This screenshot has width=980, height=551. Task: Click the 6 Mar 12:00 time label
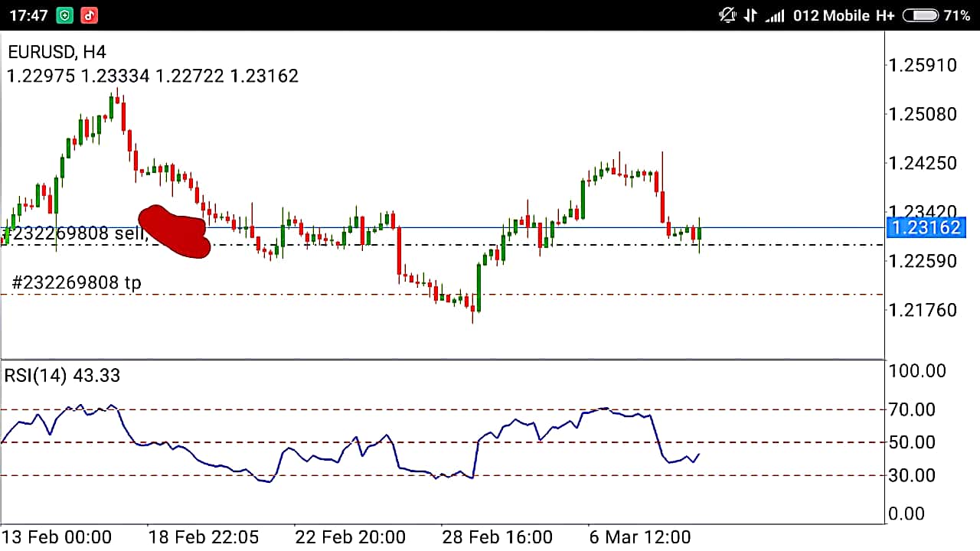point(640,536)
